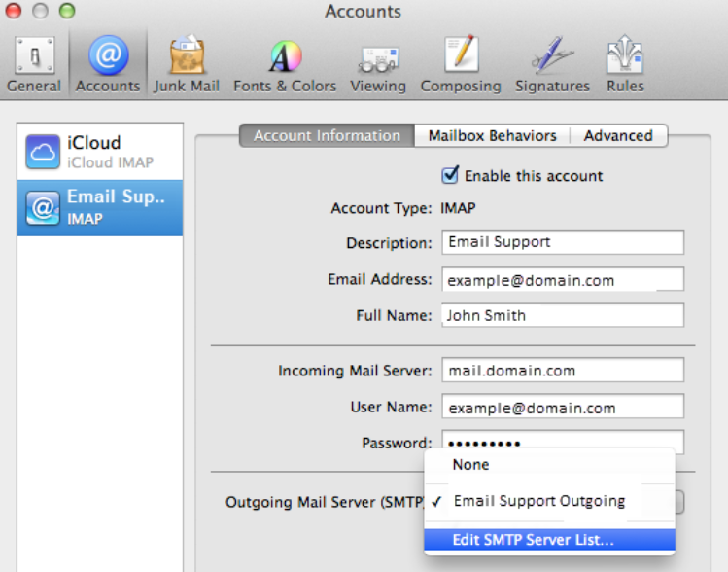
Task: Click the Full Name field
Action: click(562, 315)
